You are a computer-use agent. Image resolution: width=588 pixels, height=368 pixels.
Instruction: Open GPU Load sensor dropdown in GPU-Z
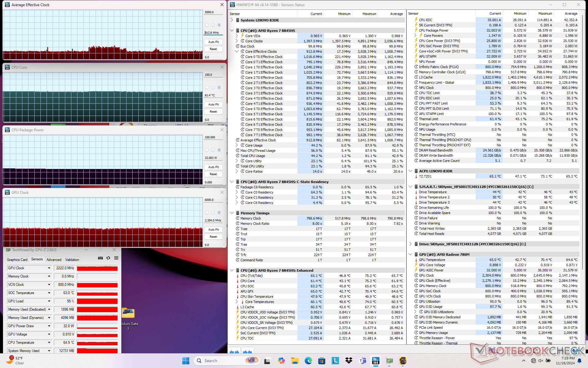(x=49, y=301)
